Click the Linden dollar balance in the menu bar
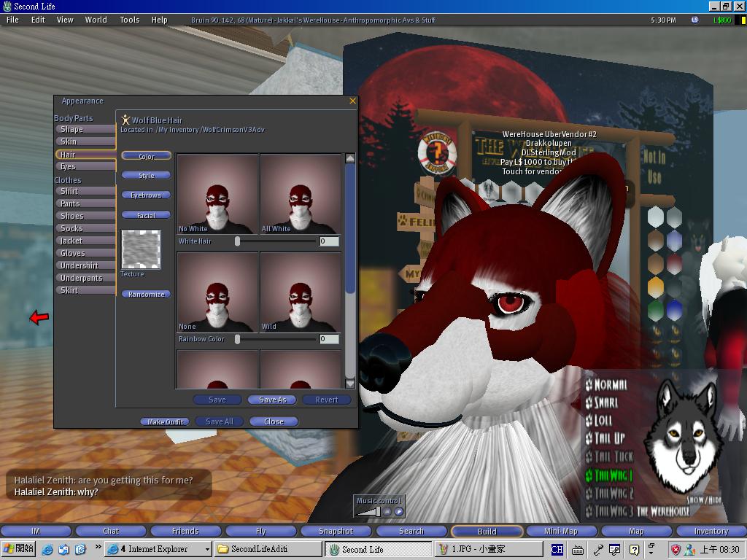 pos(721,20)
